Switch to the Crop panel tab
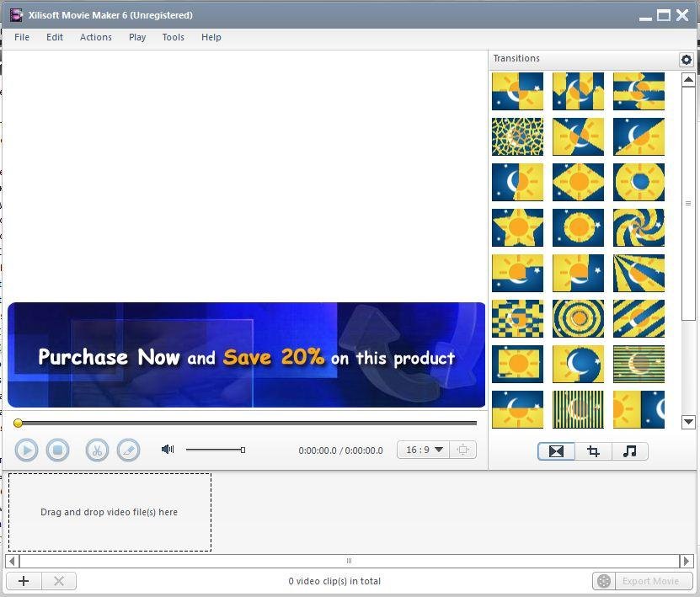 coord(593,451)
